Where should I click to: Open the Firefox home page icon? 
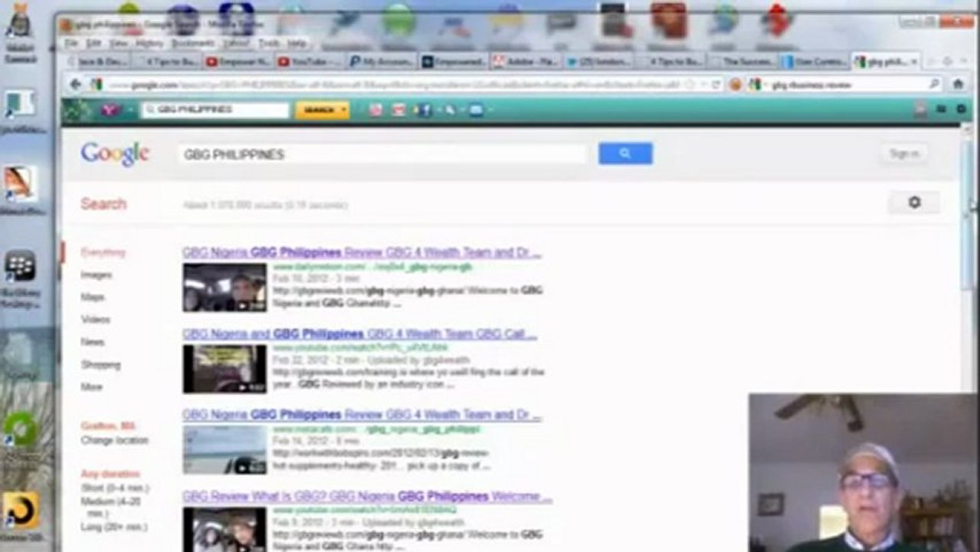[958, 84]
